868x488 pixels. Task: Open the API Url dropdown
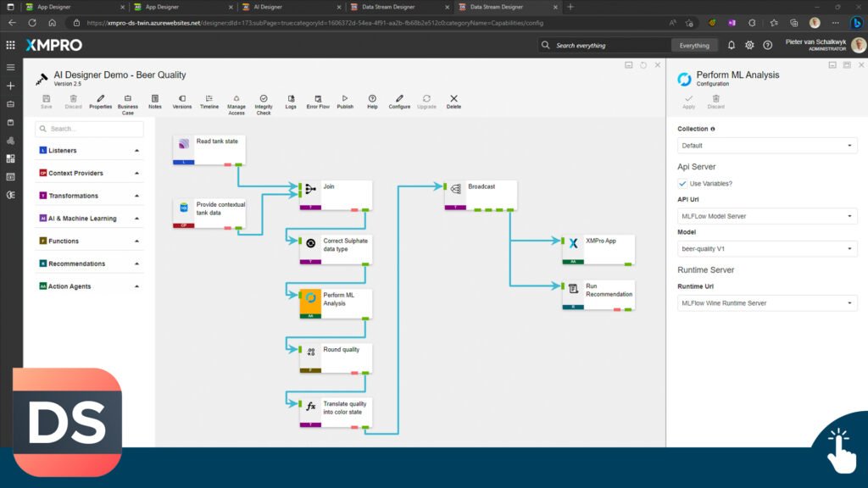[x=767, y=216]
